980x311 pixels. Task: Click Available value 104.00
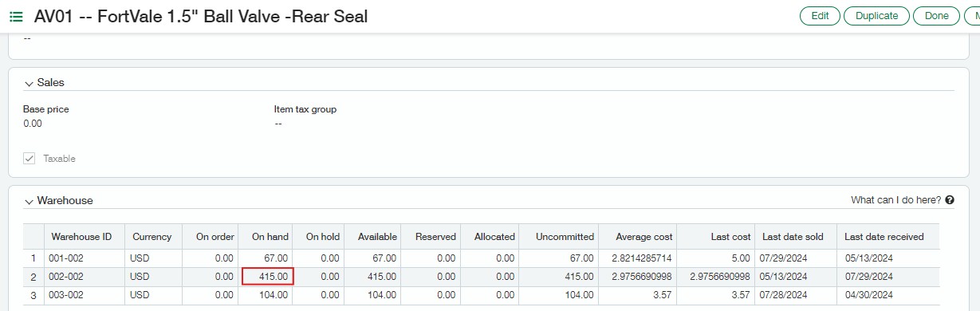coord(372,295)
